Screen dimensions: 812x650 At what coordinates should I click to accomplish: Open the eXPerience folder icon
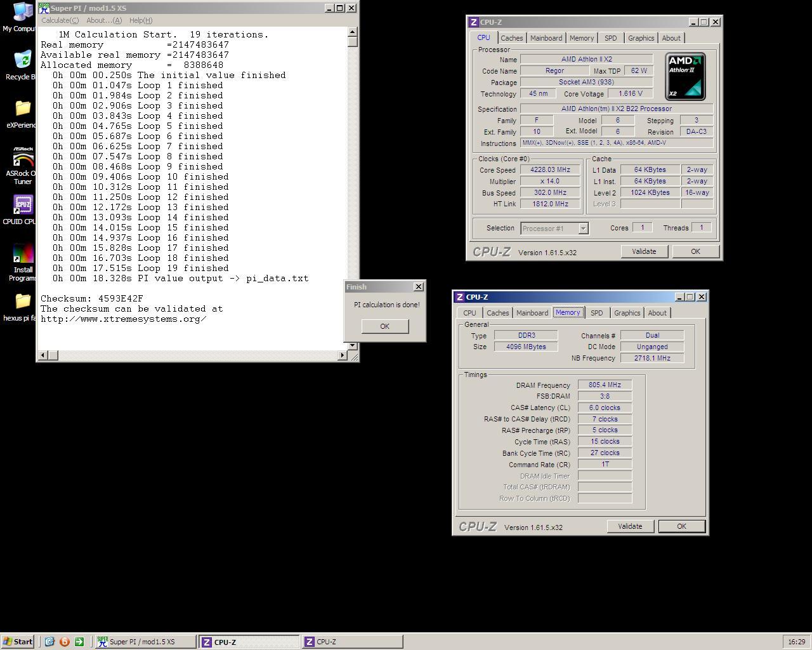22,114
